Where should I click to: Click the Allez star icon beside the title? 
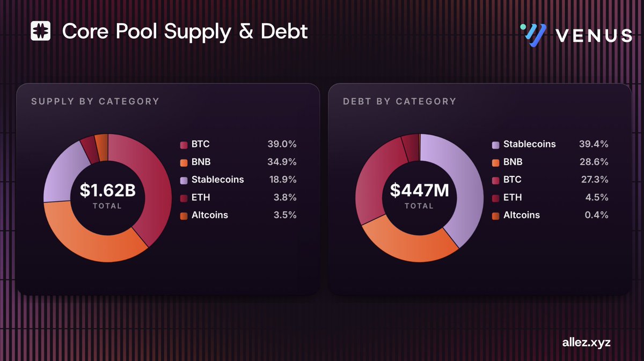(40, 31)
